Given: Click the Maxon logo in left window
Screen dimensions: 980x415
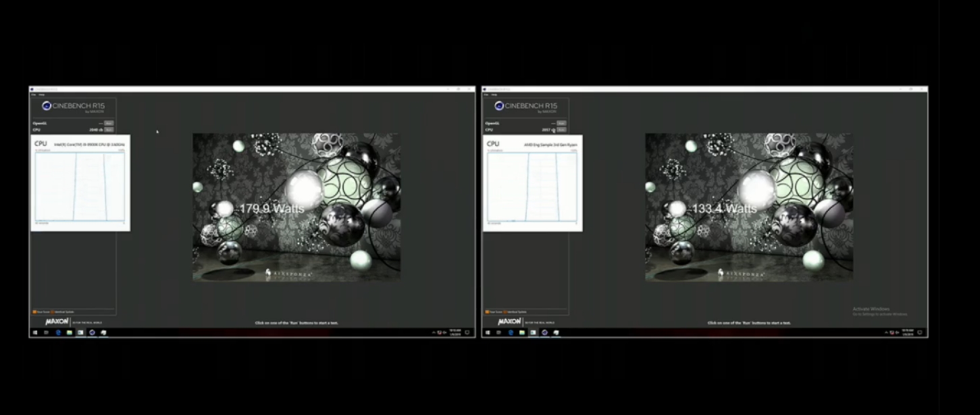Looking at the screenshot, I should (x=57, y=322).
